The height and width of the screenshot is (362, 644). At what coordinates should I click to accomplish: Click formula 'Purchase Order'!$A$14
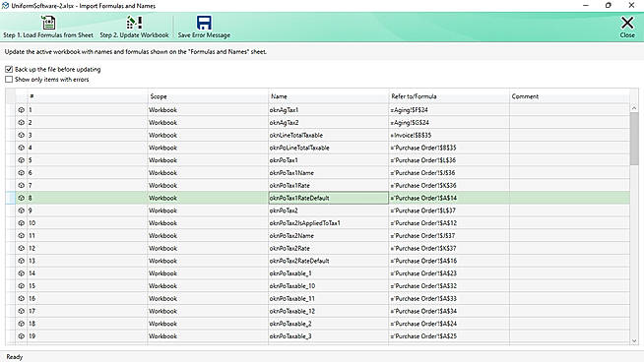(x=449, y=198)
